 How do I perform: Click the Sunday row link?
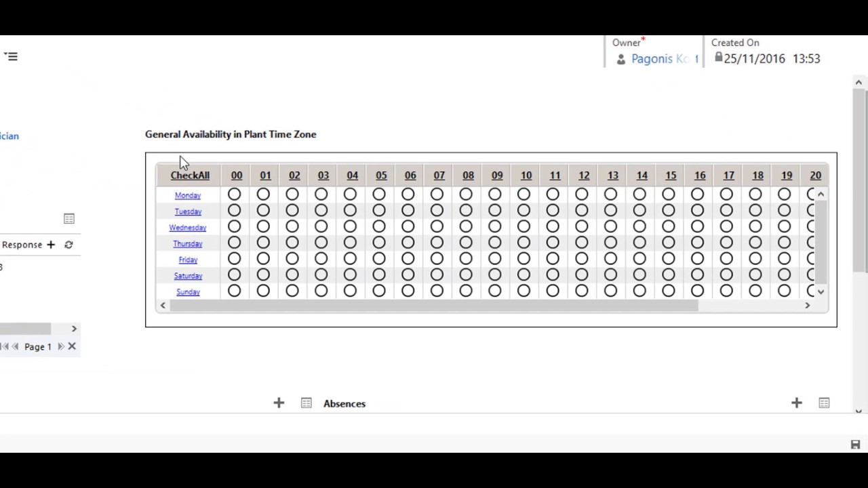tap(188, 292)
